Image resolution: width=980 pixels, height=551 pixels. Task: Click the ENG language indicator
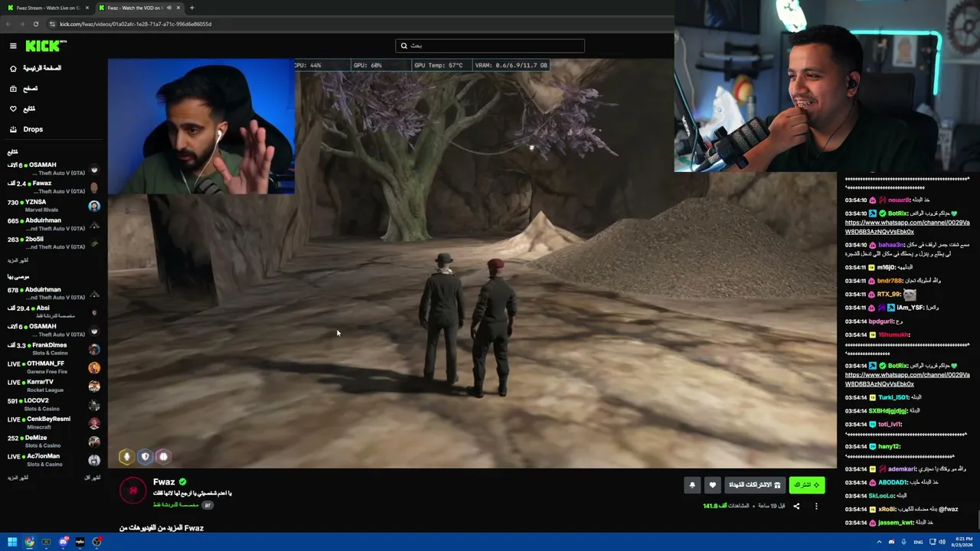pyautogui.click(x=918, y=542)
